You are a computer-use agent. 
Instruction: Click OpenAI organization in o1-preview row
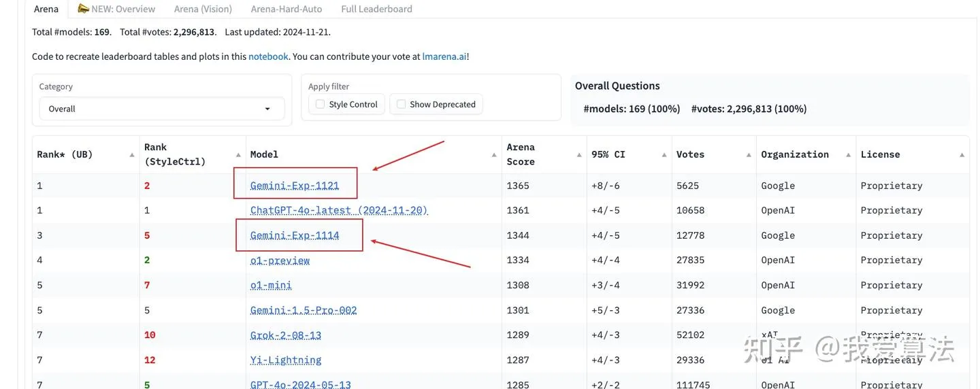point(778,260)
